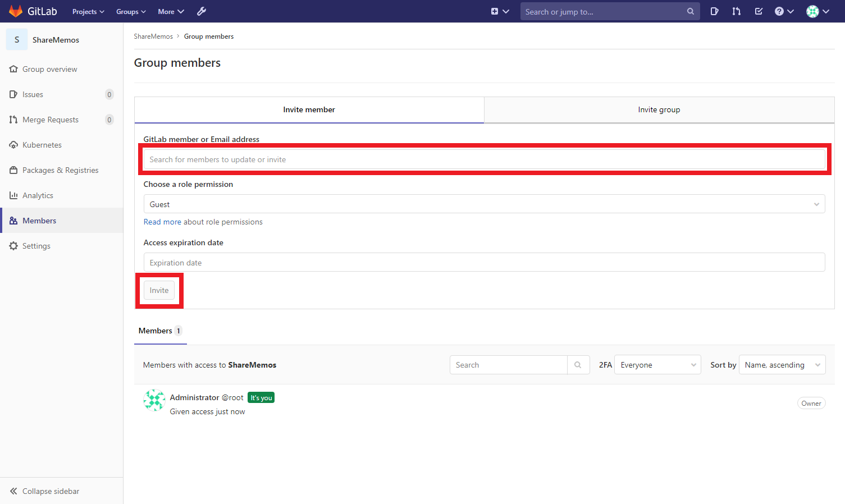Open the user avatar menu
This screenshot has width=845, height=504.
[x=817, y=11]
